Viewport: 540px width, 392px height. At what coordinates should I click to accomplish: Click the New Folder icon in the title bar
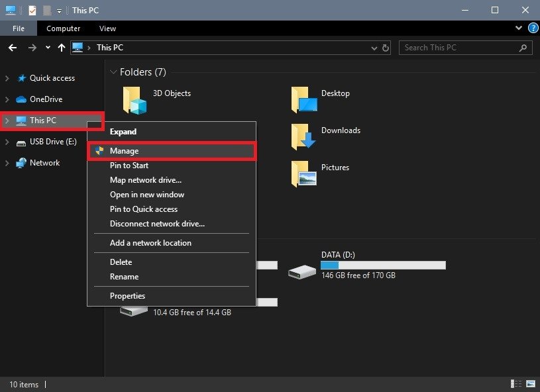[47, 10]
